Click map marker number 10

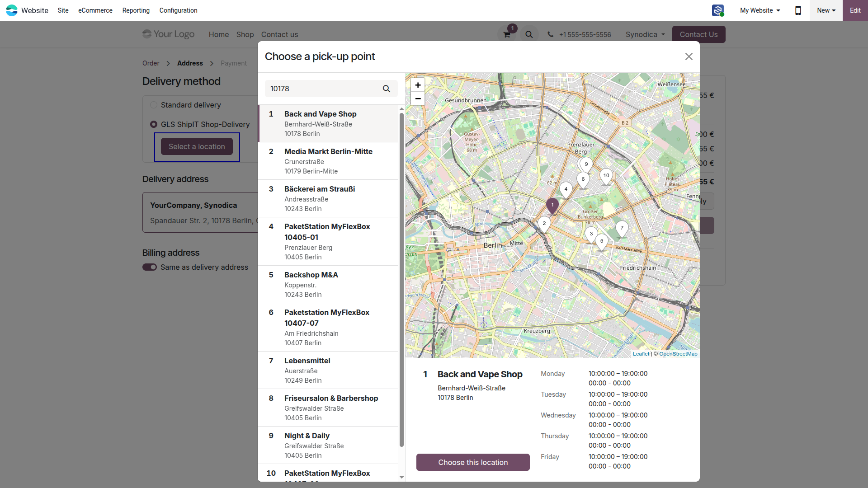606,176
